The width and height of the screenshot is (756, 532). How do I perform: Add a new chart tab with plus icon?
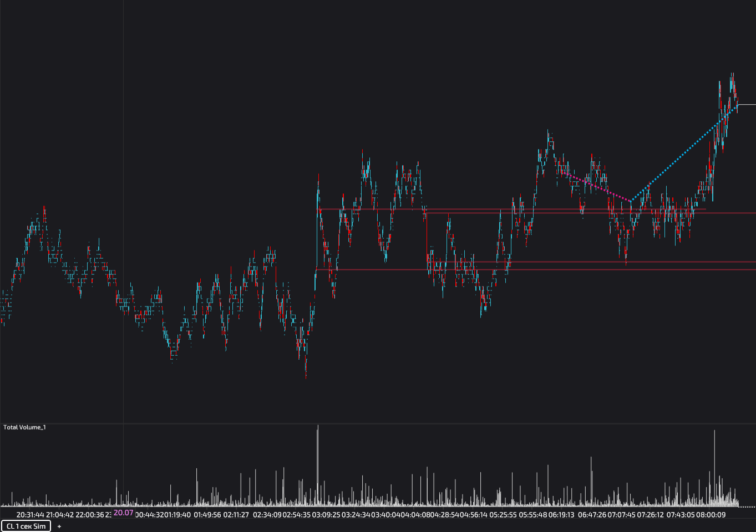coord(59,526)
